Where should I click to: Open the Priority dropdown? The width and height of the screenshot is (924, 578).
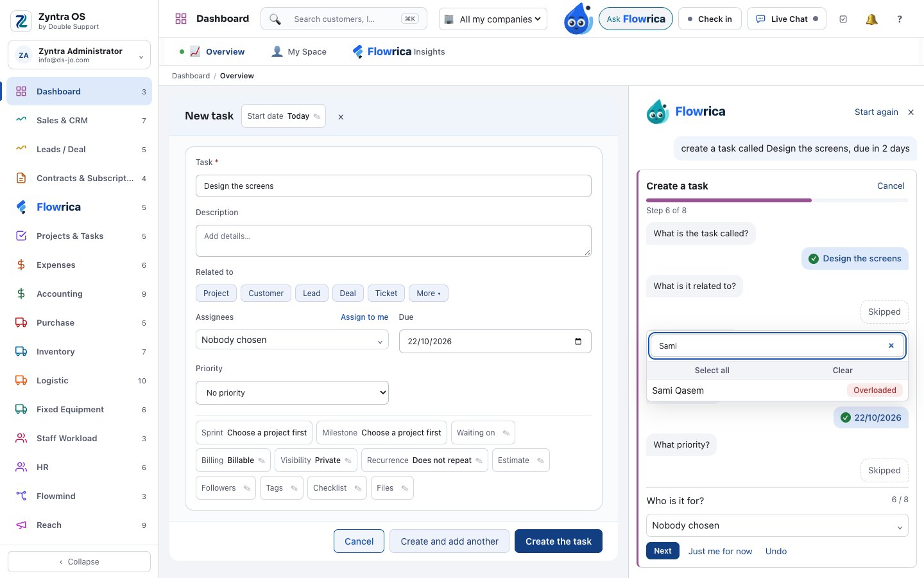[x=292, y=393]
